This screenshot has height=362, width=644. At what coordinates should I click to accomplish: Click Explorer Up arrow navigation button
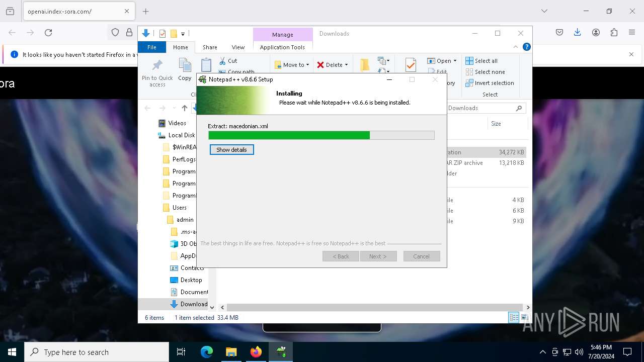point(185,108)
